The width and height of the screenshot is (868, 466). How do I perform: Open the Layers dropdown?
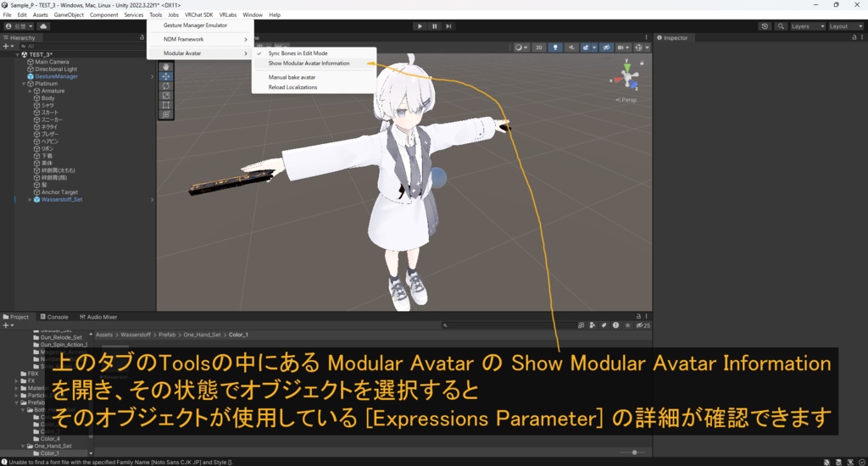(808, 26)
